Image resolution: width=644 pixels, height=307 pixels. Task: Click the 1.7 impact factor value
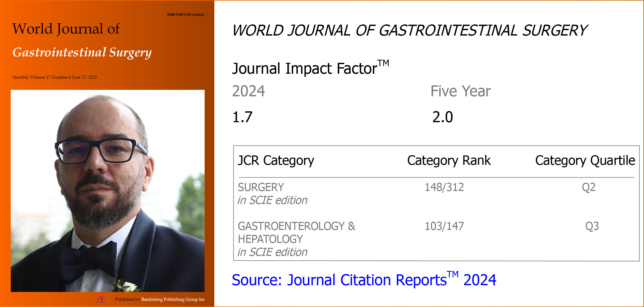242,117
